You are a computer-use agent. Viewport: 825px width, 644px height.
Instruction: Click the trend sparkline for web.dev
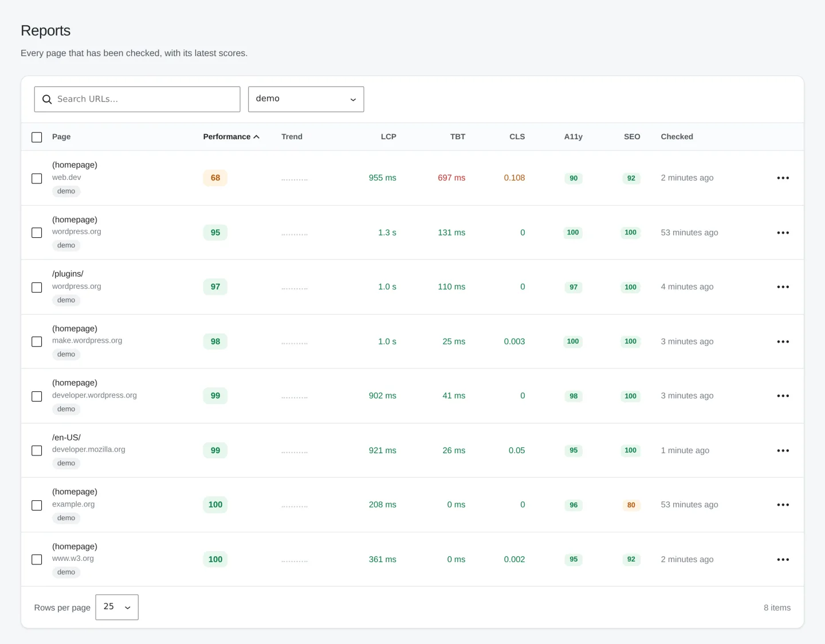(x=294, y=179)
